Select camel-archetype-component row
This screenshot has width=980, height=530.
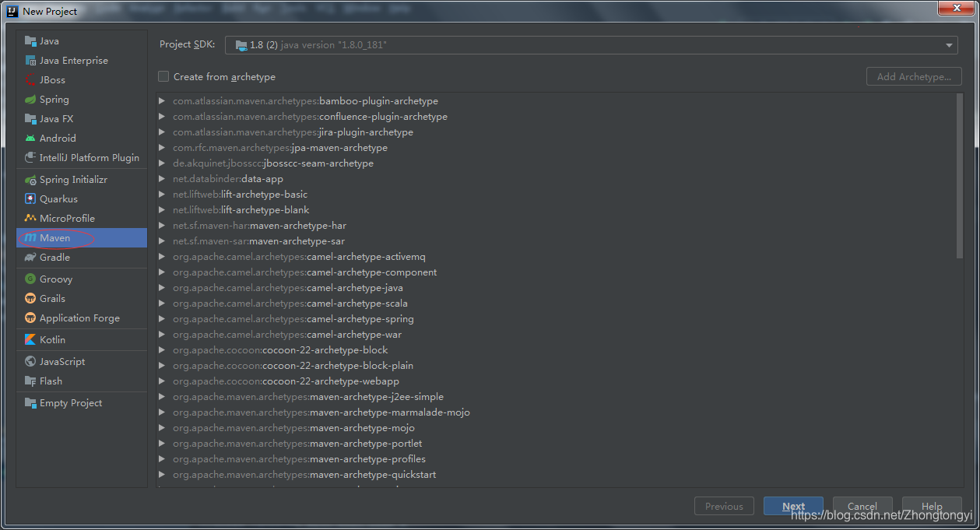point(555,272)
